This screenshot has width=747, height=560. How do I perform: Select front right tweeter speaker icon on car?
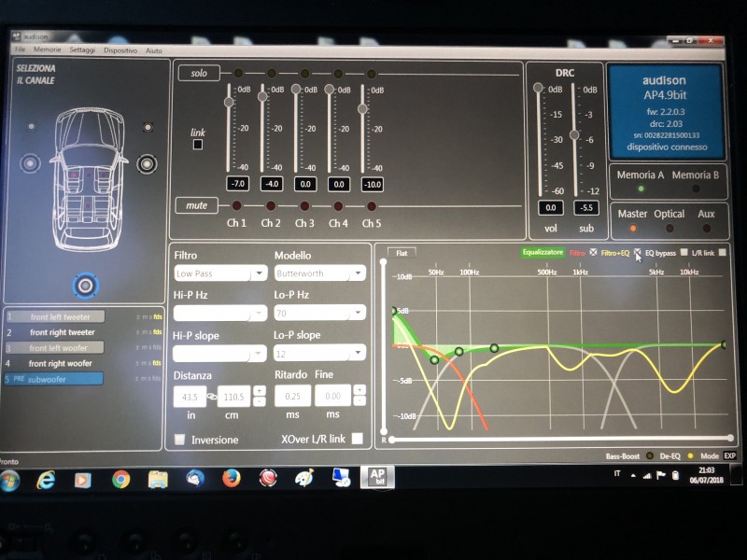coord(148,127)
